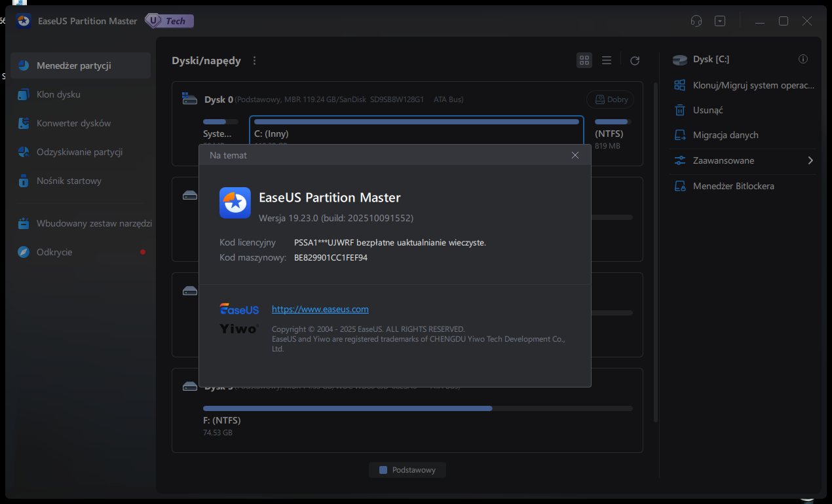Click the EaseUS Partition Master logo in dialog
The width and height of the screenshot is (832, 504).
click(235, 203)
